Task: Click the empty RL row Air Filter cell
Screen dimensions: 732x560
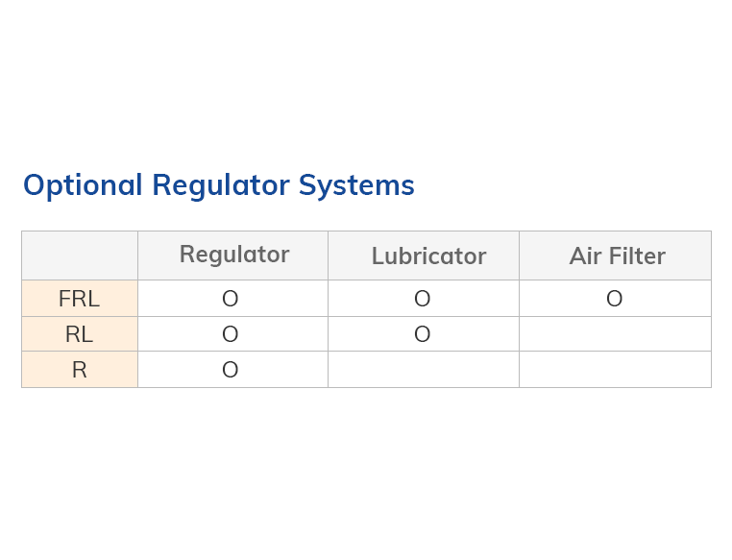Action: click(615, 334)
